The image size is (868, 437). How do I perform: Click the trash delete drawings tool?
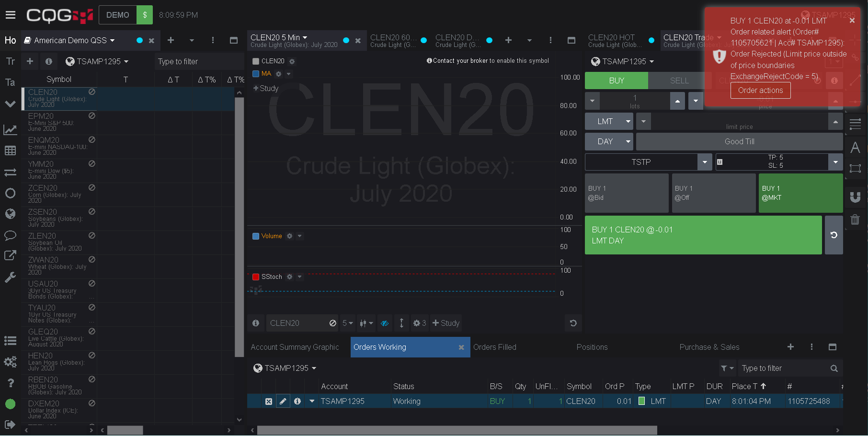pyautogui.click(x=856, y=219)
